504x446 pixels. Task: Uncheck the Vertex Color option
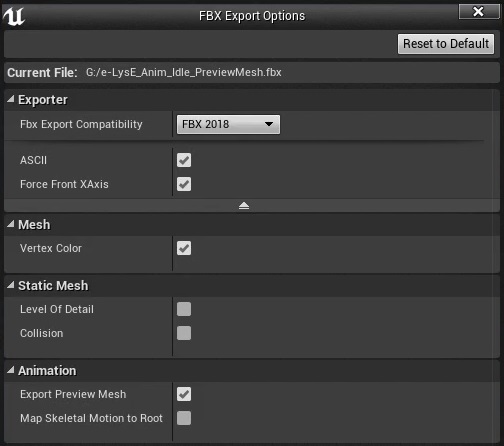[x=184, y=248]
